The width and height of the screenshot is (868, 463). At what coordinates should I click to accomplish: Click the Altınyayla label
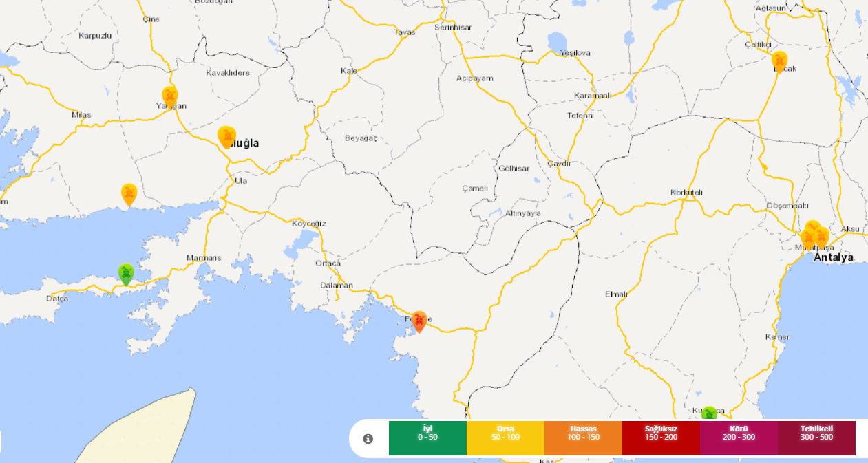pyautogui.click(x=523, y=213)
